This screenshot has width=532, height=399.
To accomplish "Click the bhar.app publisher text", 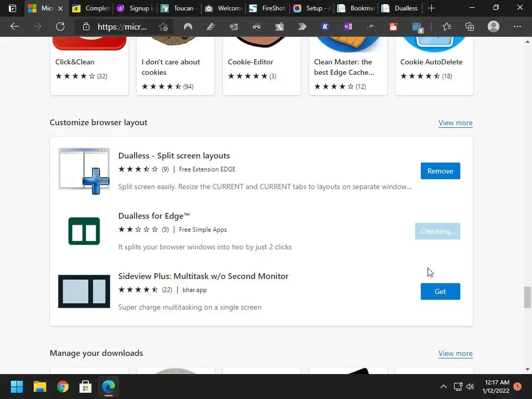I will tap(194, 290).
